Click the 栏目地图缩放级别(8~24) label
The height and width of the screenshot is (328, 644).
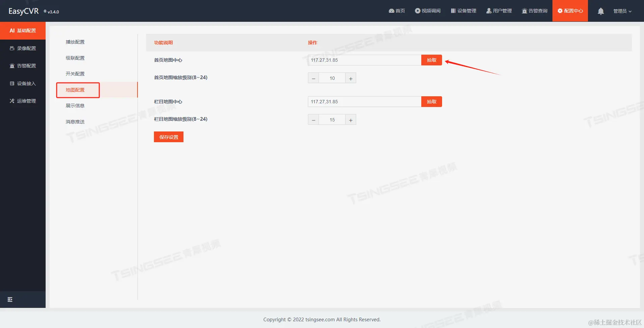pos(181,119)
